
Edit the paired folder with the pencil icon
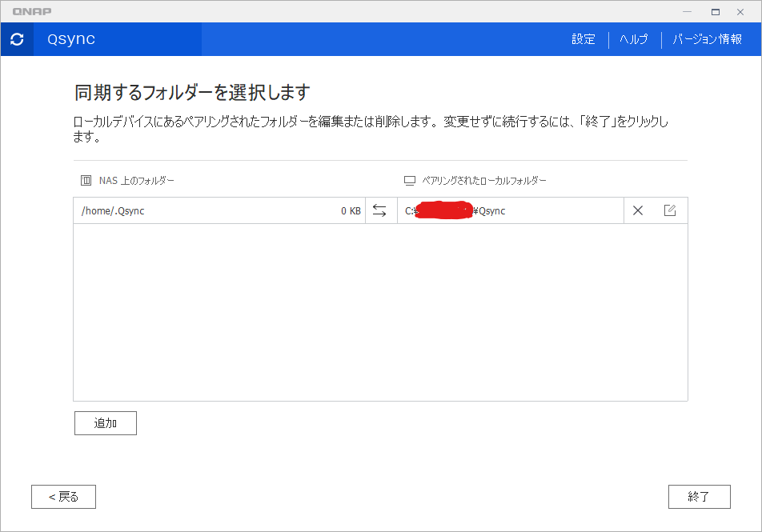670,210
